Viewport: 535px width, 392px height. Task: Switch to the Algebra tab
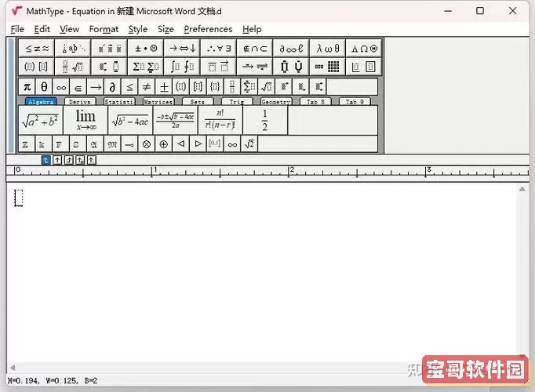click(x=41, y=101)
